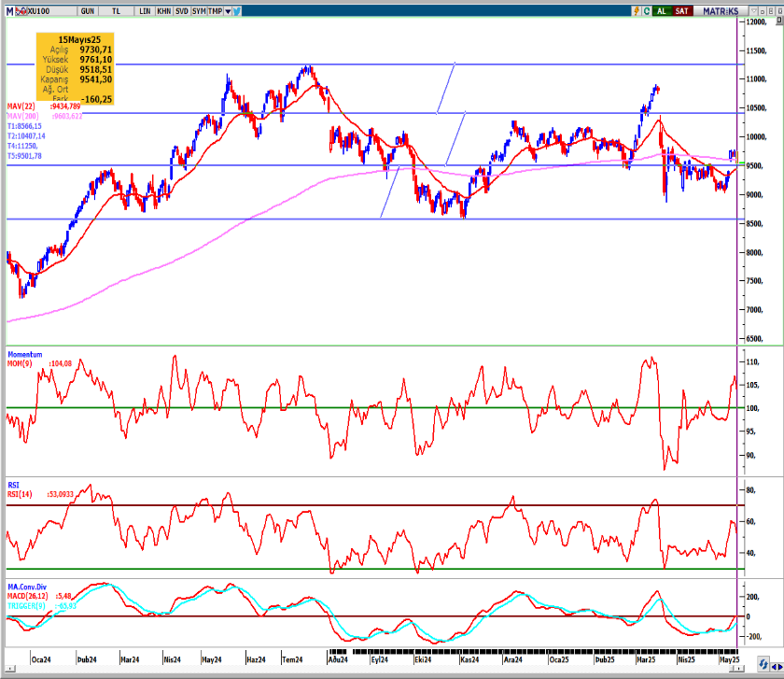Image resolution: width=784 pixels, height=679 pixels.
Task: Click the orange lightning bolt icon
Action: tap(637, 11)
